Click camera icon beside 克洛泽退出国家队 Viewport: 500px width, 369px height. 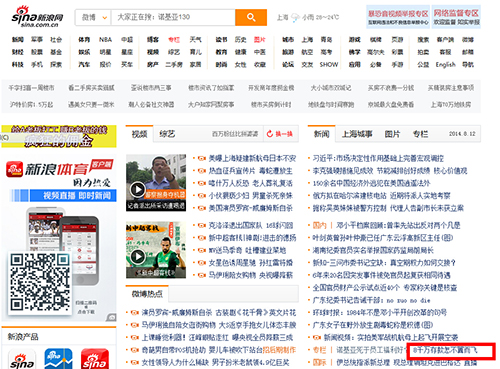[x=202, y=226]
